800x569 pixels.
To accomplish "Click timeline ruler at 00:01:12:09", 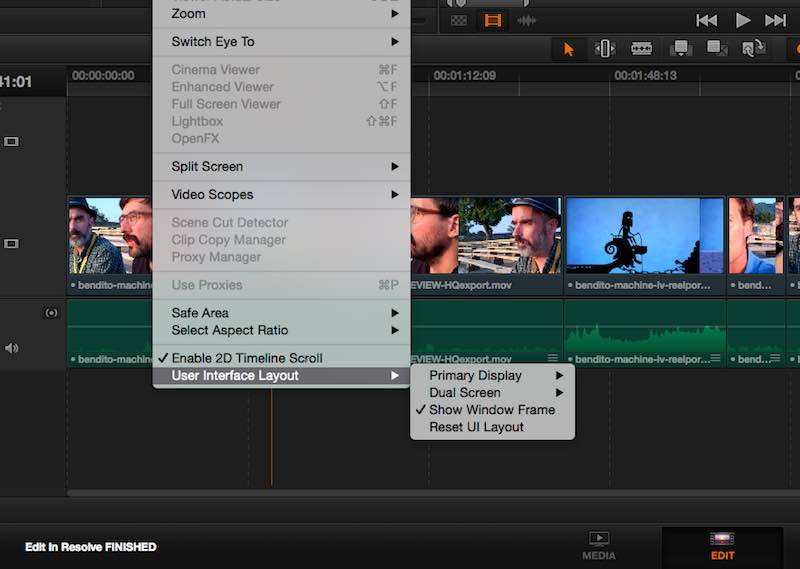I will [x=464, y=76].
